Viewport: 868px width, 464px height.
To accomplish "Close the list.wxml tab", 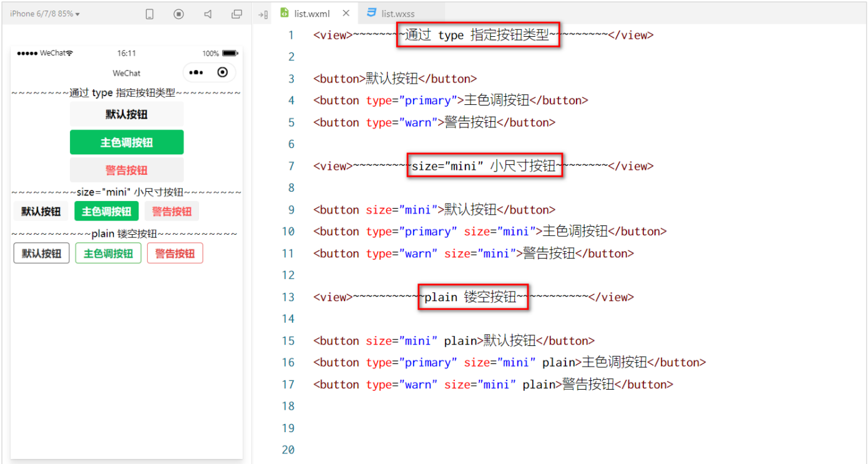I will [x=346, y=13].
